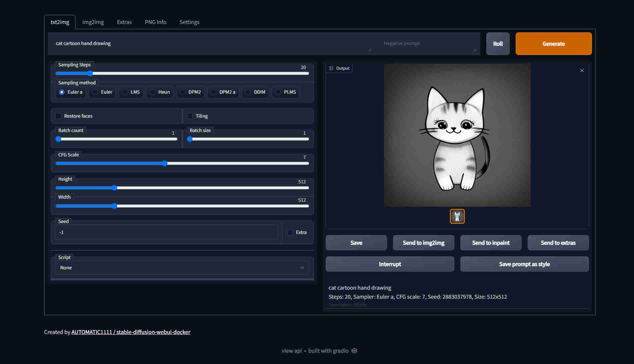Click Save prompt as style
634x364 pixels.
point(524,264)
